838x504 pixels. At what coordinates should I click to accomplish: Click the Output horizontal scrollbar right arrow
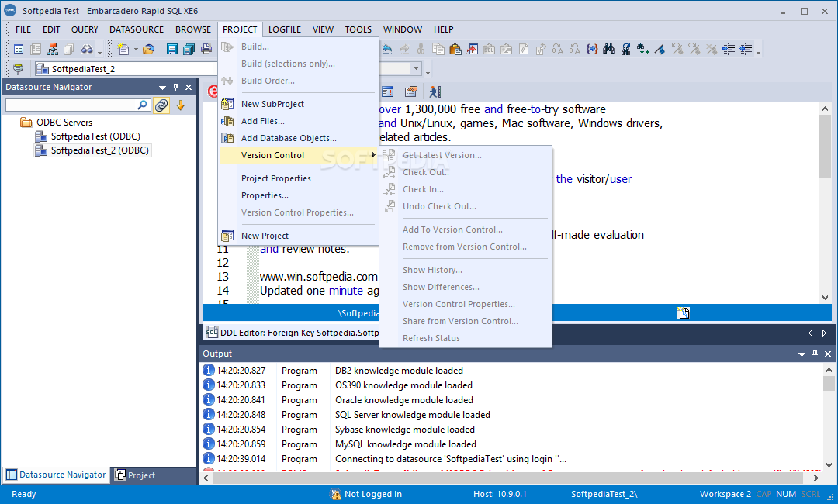(816, 478)
